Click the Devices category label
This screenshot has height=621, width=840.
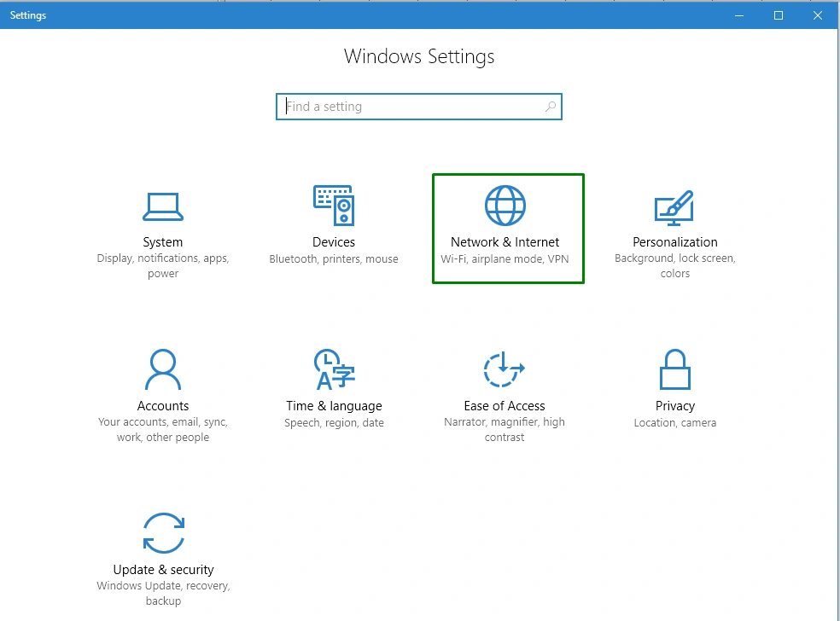click(334, 242)
